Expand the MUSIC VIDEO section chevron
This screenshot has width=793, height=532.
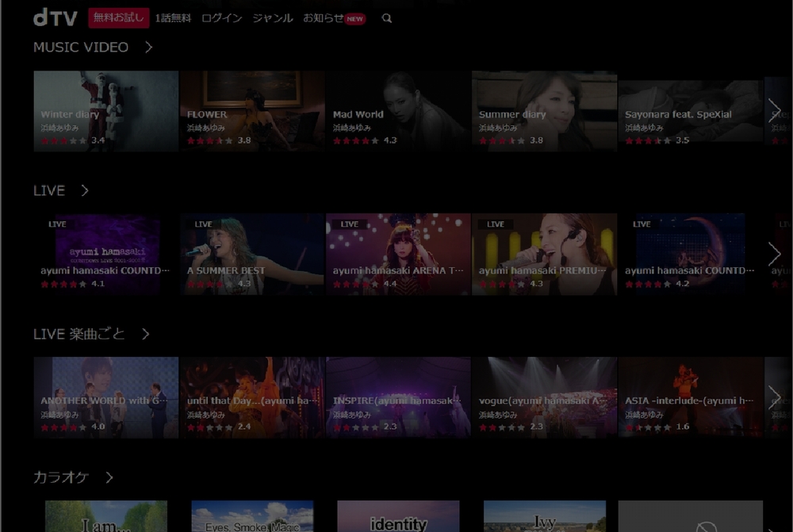point(149,47)
